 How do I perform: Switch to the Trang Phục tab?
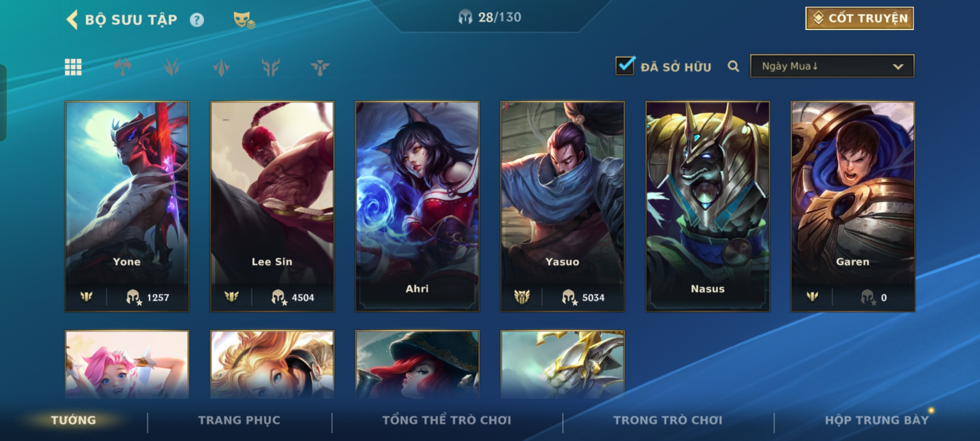[239, 420]
